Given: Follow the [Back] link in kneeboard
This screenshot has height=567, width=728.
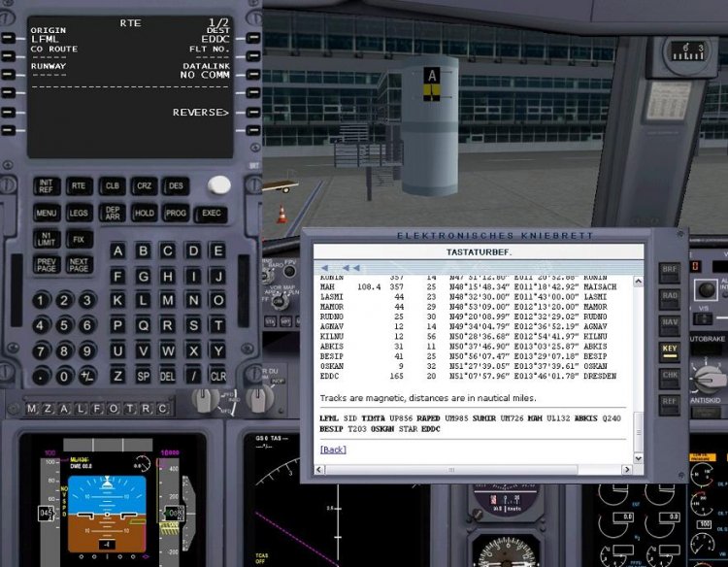Looking at the screenshot, I should [x=333, y=450].
